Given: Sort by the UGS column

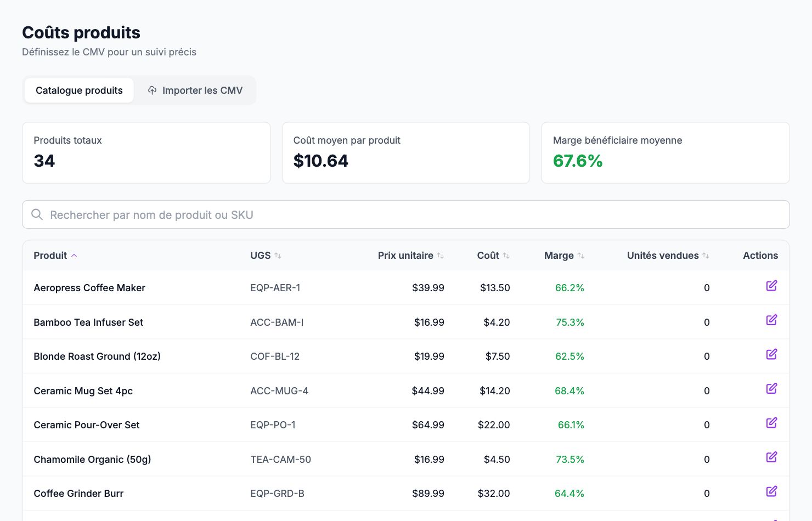Looking at the screenshot, I should [x=266, y=256].
